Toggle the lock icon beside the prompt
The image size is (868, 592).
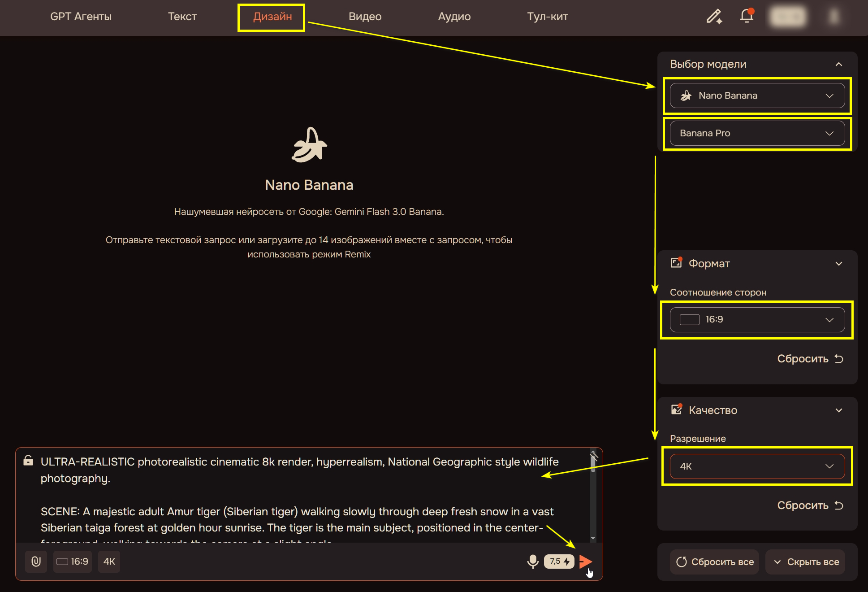pyautogui.click(x=28, y=461)
